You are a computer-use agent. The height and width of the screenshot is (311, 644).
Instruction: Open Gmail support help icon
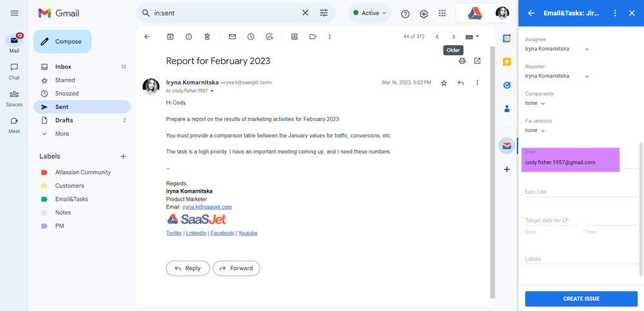click(x=405, y=14)
